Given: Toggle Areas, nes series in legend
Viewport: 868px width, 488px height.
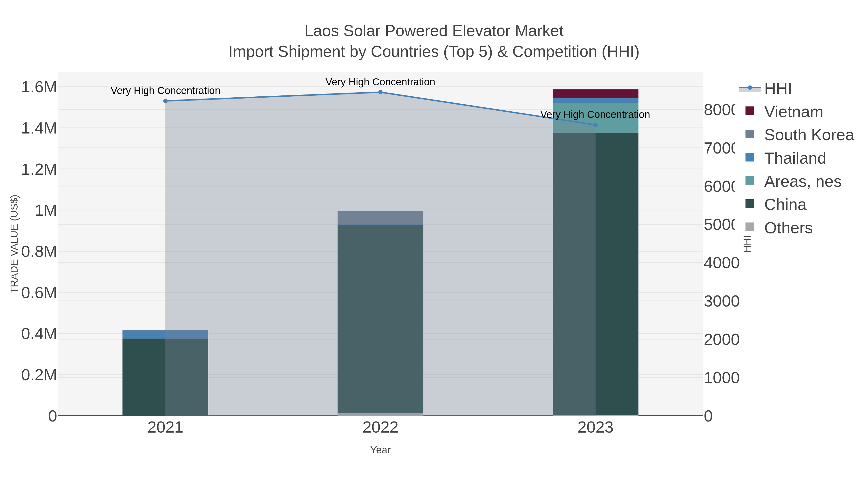Looking at the screenshot, I should 793,181.
